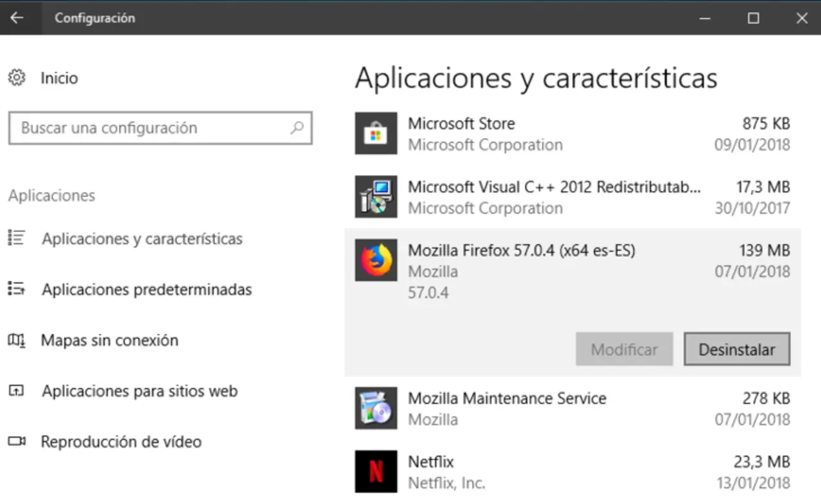Click the Mapas sin conexión map icon
821x504 pixels.
point(16,340)
